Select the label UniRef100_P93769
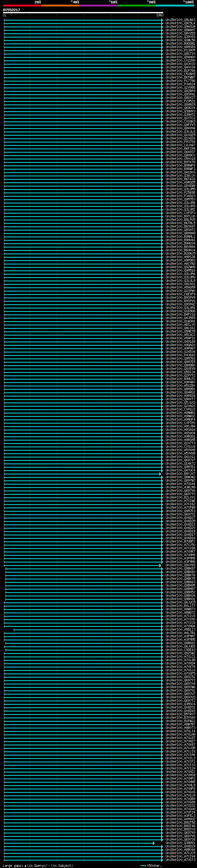The image size is (197, 868). point(180,142)
